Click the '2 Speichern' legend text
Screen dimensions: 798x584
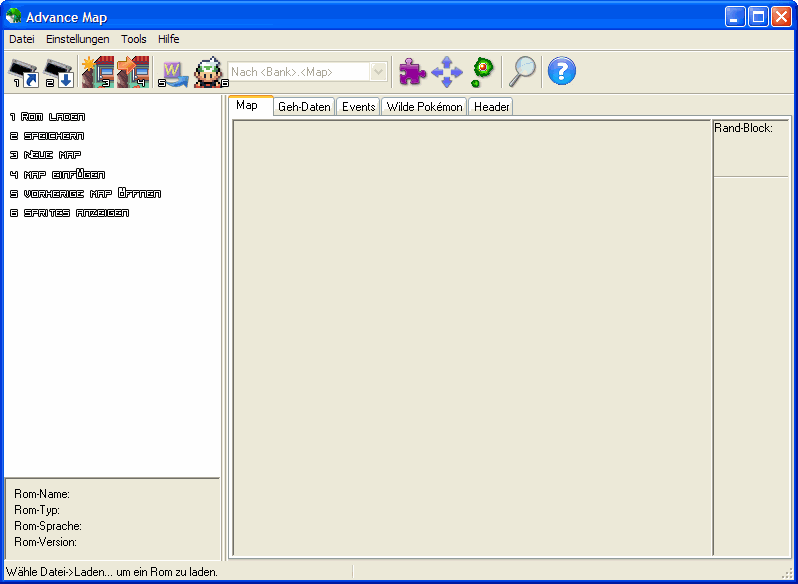click(x=47, y=136)
